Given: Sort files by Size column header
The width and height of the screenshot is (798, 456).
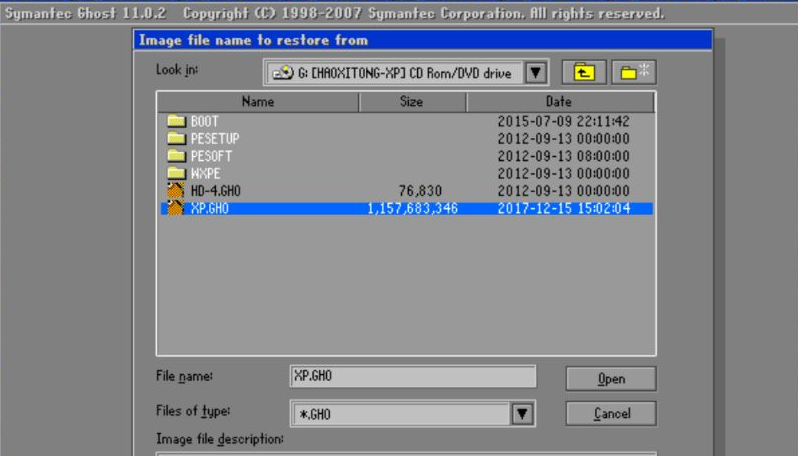Looking at the screenshot, I should [412, 102].
